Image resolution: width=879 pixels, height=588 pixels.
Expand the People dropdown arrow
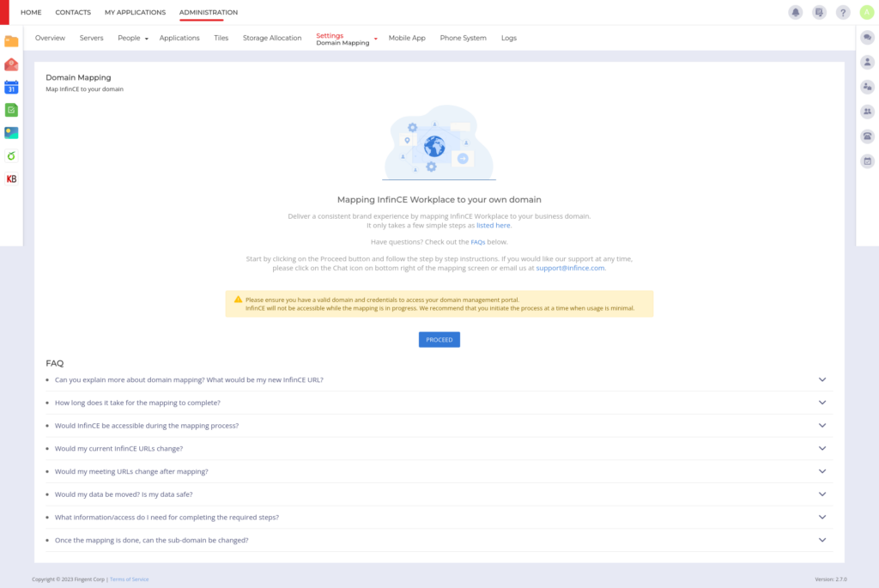(x=146, y=39)
